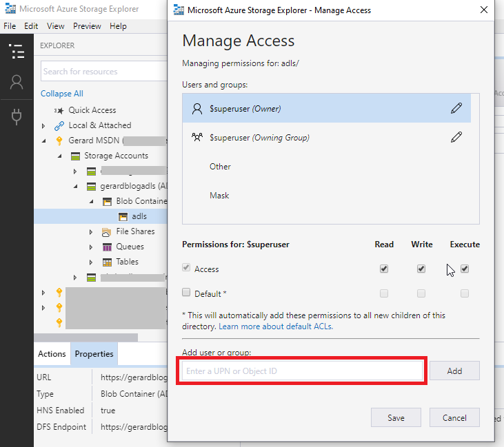The width and height of the screenshot is (504, 447).
Task: Click the Collapse All link
Action: coord(62,94)
